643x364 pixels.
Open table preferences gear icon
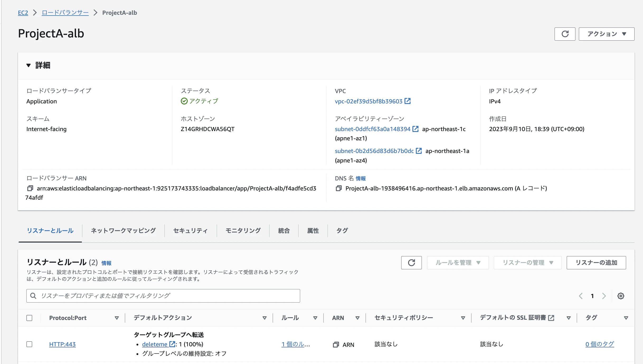621,296
